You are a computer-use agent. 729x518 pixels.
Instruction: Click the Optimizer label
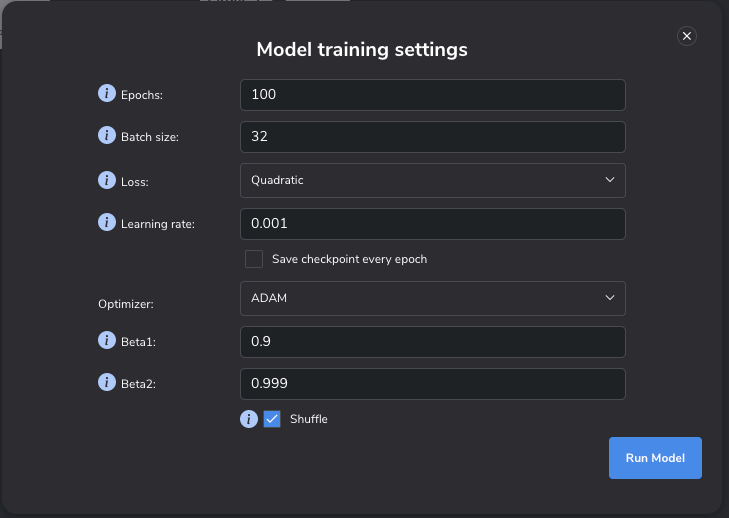pyautogui.click(x=126, y=304)
